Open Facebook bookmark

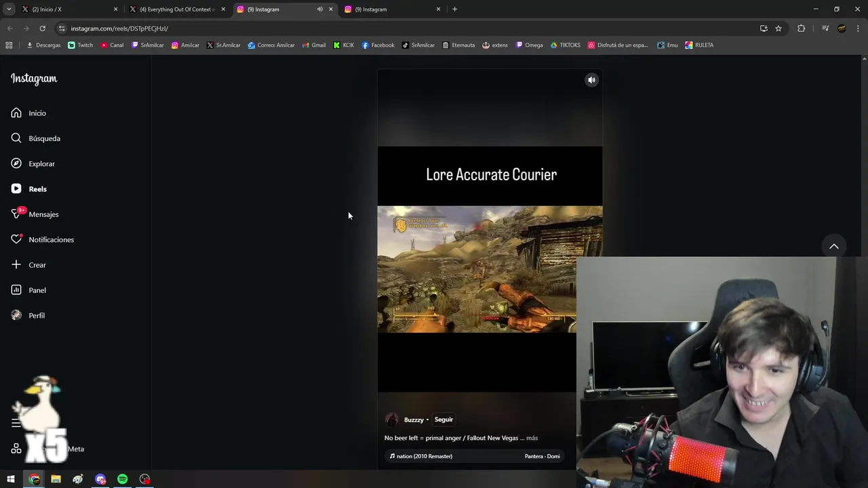pos(378,45)
